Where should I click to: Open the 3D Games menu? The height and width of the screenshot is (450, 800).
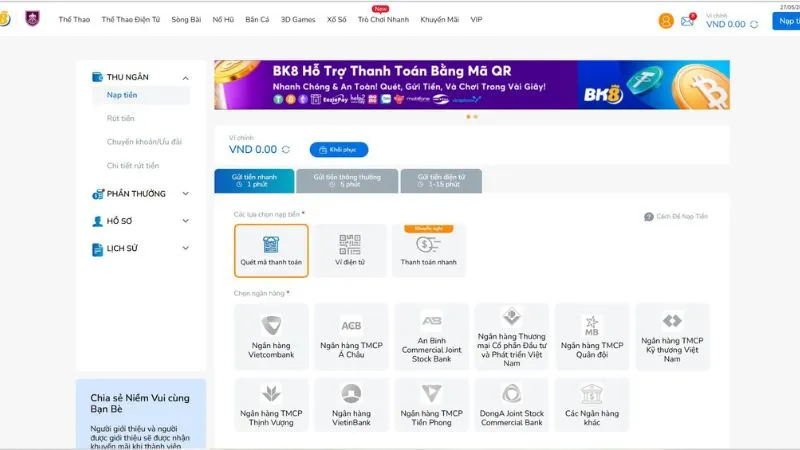pos(298,19)
